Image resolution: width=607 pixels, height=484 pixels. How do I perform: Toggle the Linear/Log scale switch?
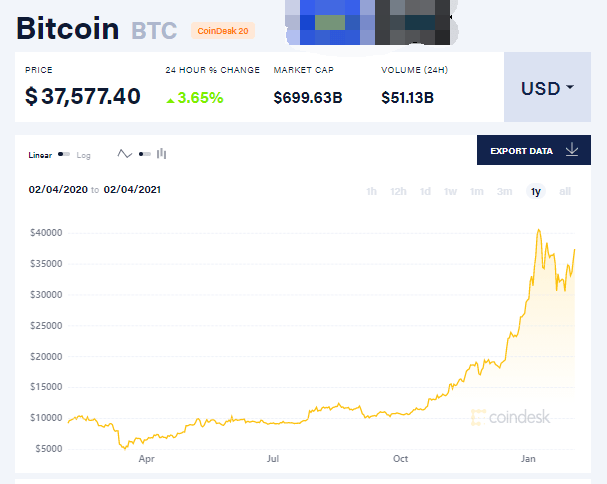pos(65,155)
